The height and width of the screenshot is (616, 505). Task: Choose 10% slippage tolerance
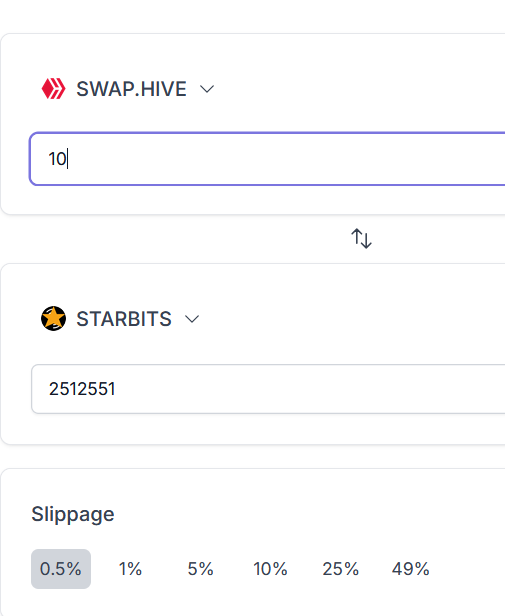point(270,569)
